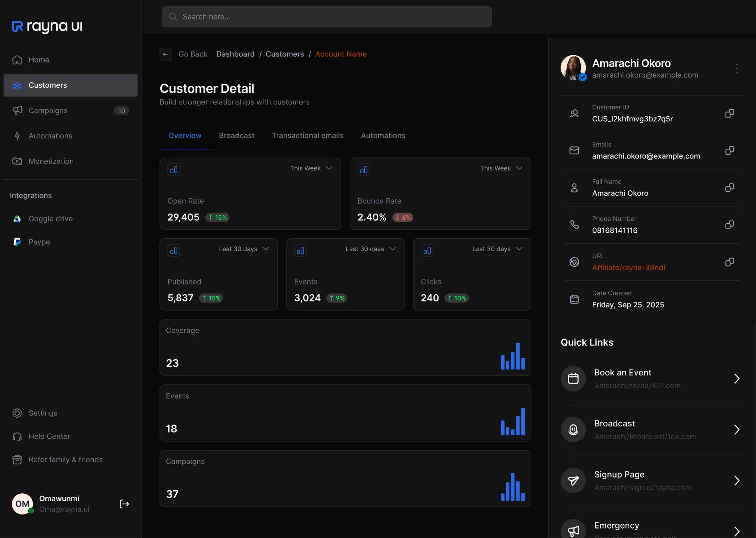Click the Search here input field

pyautogui.click(x=327, y=17)
